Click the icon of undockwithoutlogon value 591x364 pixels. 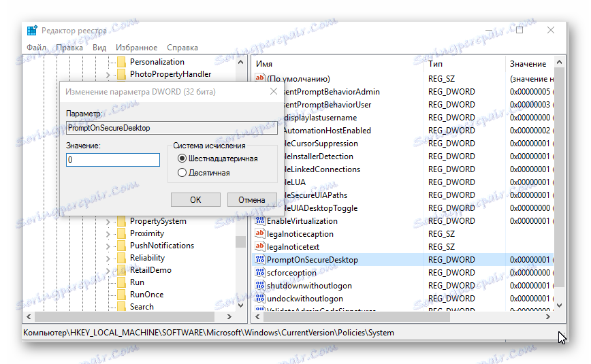(259, 298)
